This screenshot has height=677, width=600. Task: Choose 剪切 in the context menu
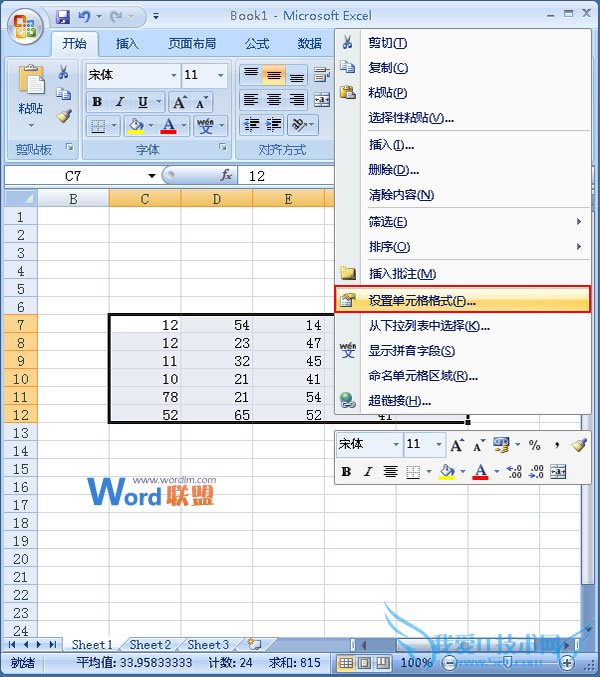pyautogui.click(x=462, y=43)
